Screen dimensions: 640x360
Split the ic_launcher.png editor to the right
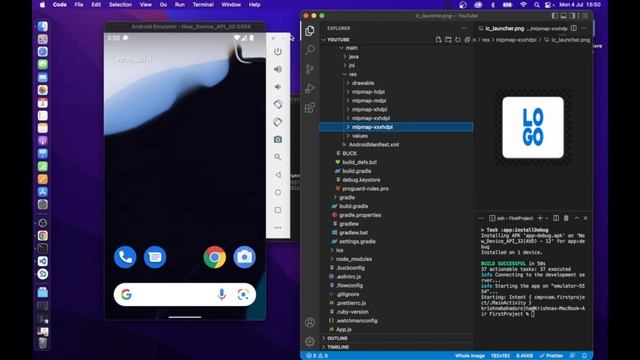574,28
